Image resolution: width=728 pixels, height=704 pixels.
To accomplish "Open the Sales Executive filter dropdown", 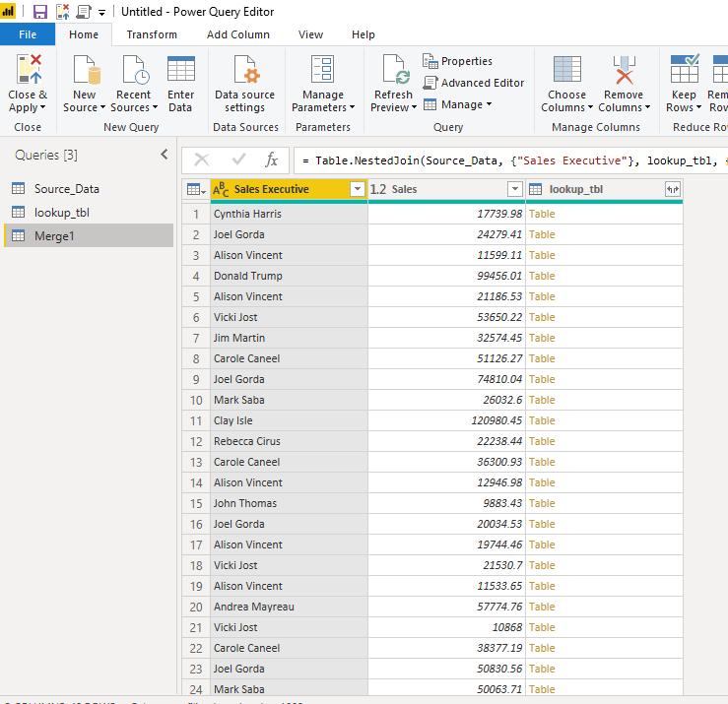I will pos(357,189).
